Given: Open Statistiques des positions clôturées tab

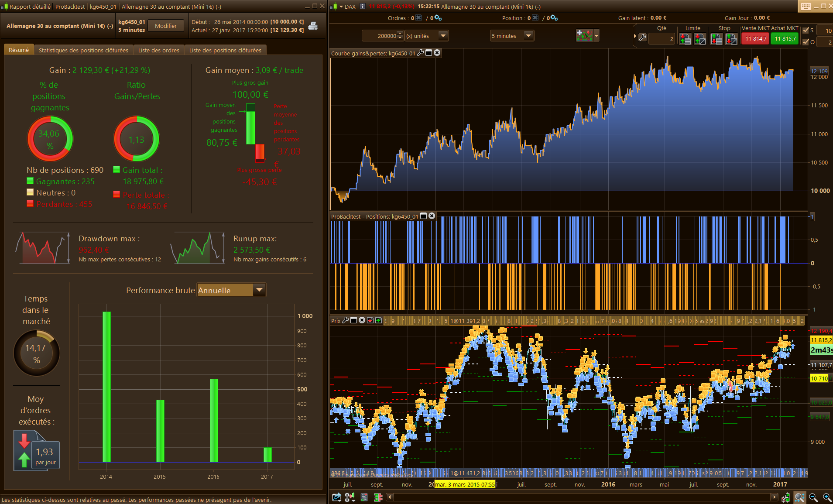Looking at the screenshot, I should 83,50.
